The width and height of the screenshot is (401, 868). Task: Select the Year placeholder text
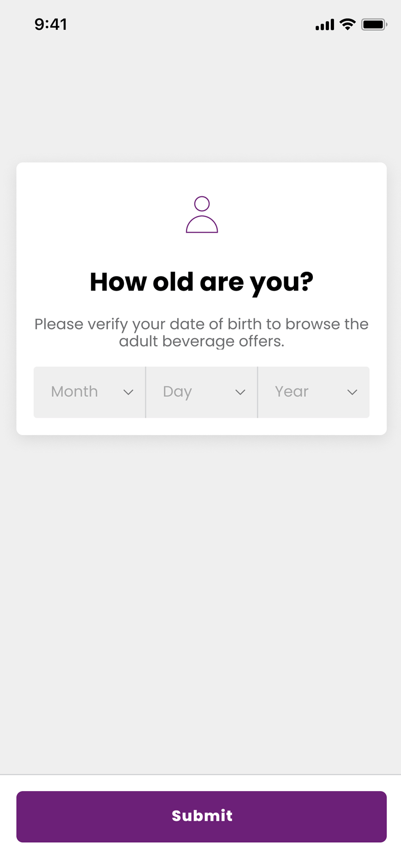coord(292,391)
